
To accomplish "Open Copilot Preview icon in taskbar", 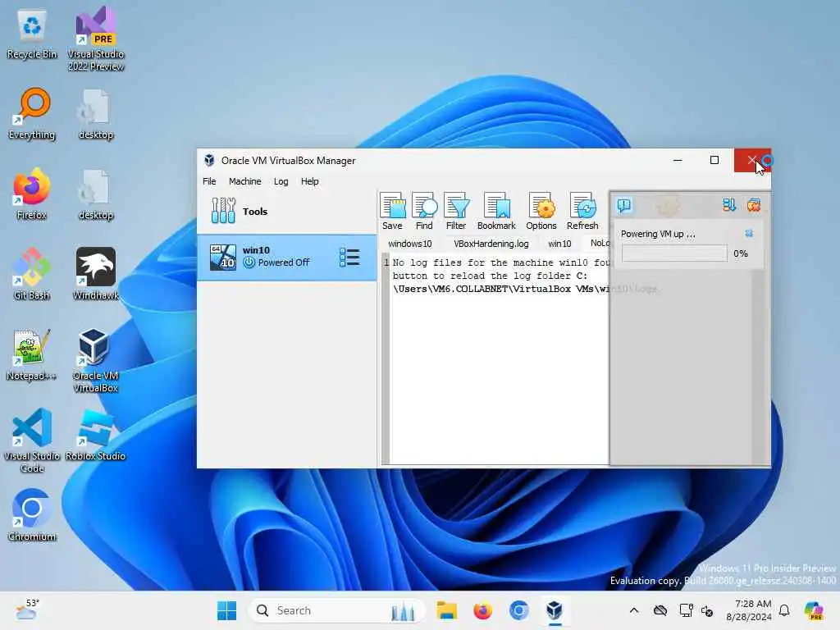I will pyautogui.click(x=813, y=610).
